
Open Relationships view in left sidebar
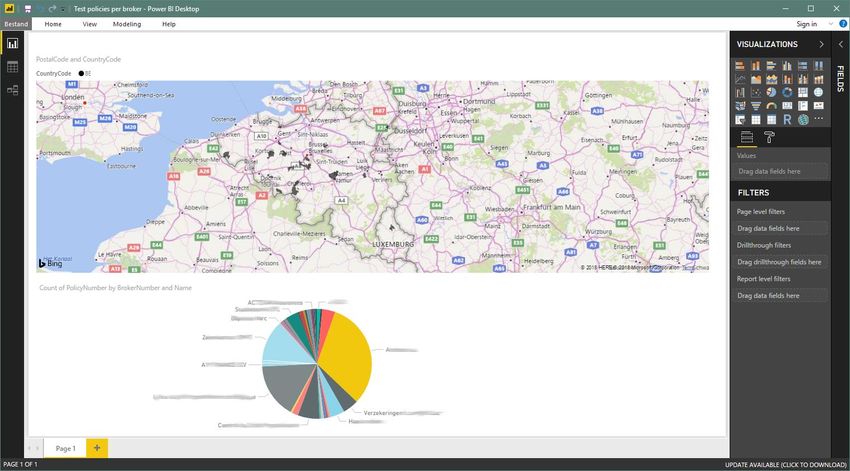(12, 90)
